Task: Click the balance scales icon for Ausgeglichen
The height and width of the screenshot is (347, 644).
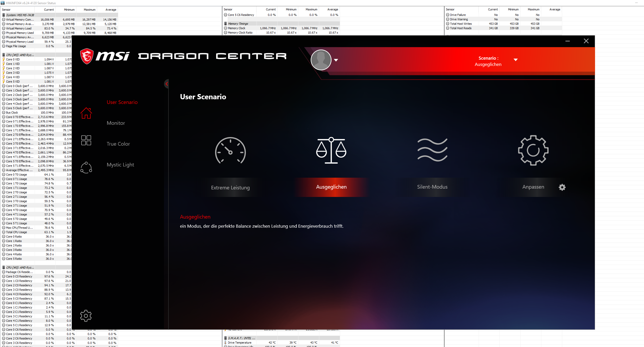Action: click(331, 150)
